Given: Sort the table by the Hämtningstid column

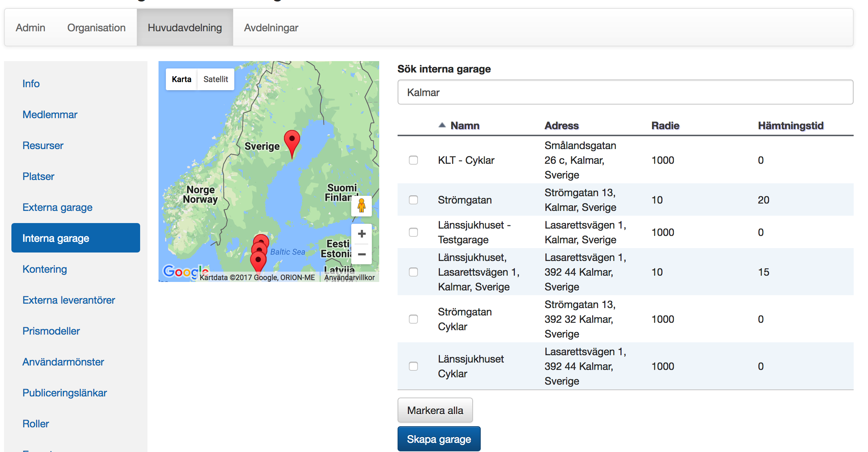Looking at the screenshot, I should [790, 126].
